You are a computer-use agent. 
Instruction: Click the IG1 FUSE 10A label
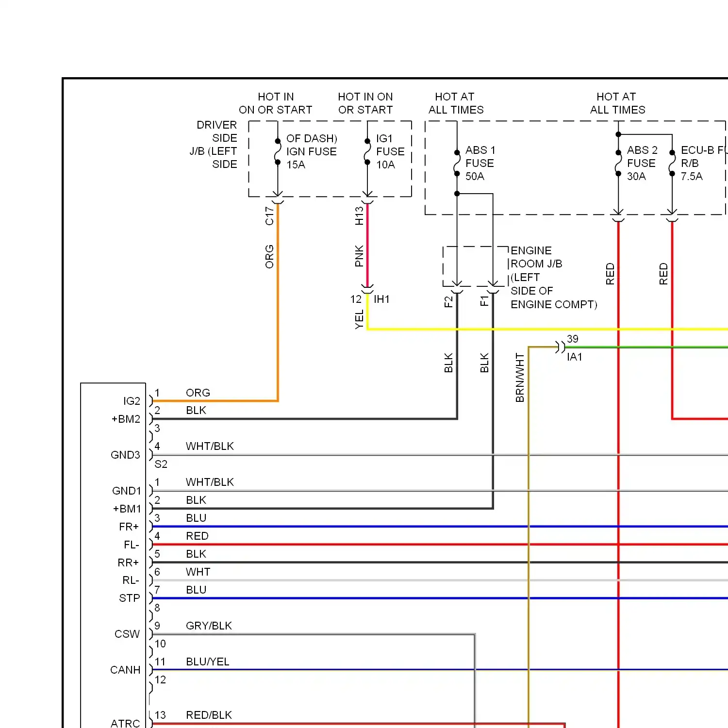click(x=390, y=151)
